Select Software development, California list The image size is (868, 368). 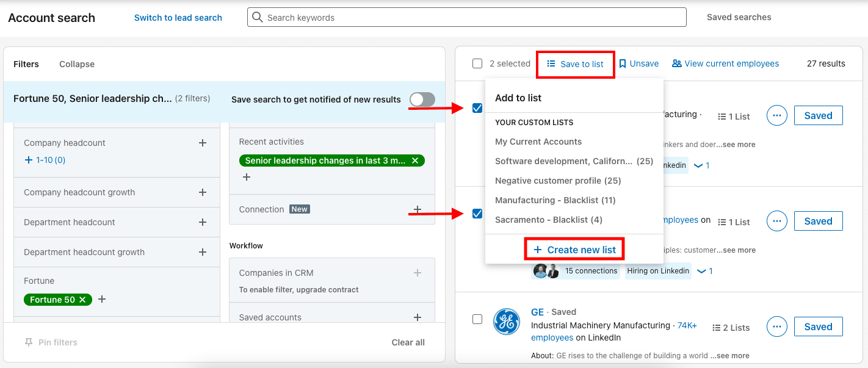coord(574,161)
